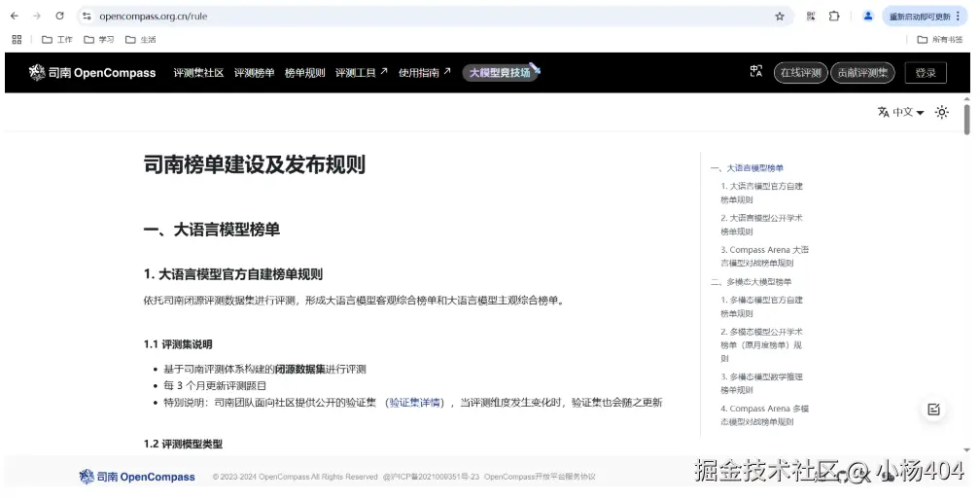The width and height of the screenshot is (980, 500).
Task: Click the 登录 login button
Action: (x=925, y=73)
